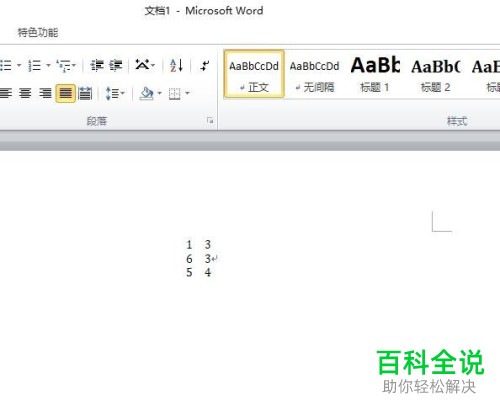Select the 无间隔 style

pyautogui.click(x=314, y=74)
